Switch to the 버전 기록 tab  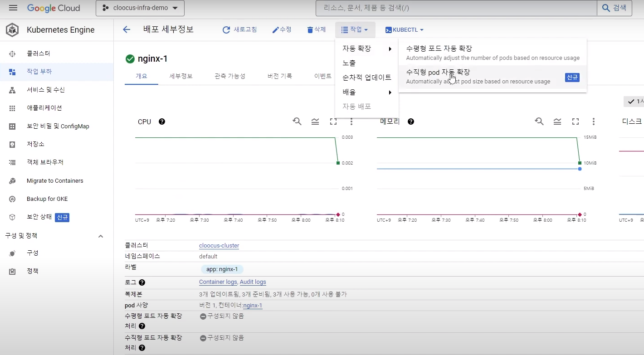tap(280, 76)
